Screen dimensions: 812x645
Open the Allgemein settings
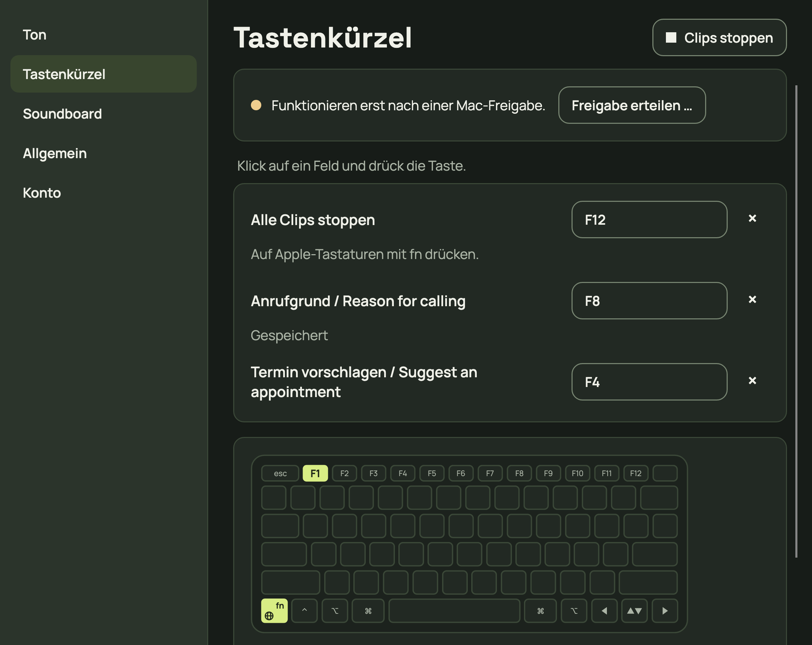click(103, 153)
